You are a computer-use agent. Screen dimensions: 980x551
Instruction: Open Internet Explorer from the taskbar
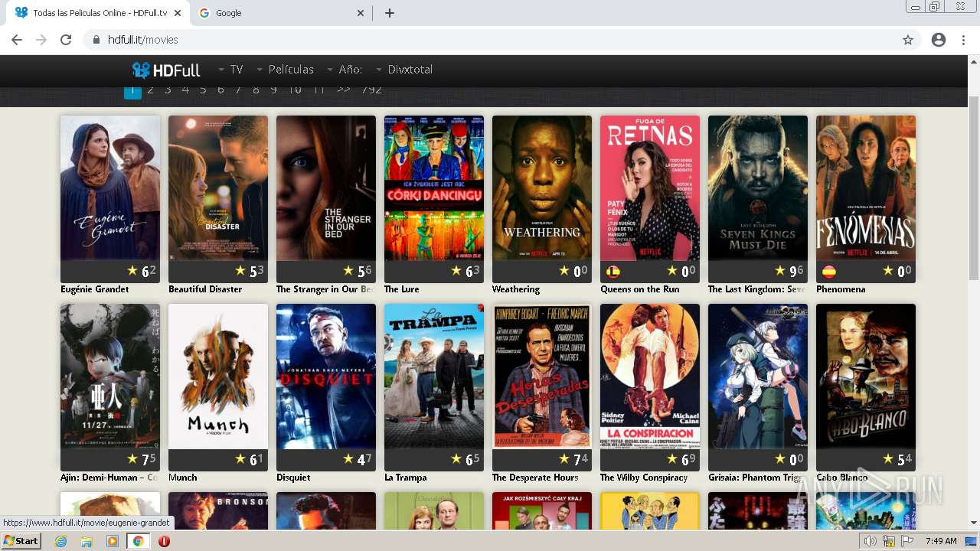point(60,541)
